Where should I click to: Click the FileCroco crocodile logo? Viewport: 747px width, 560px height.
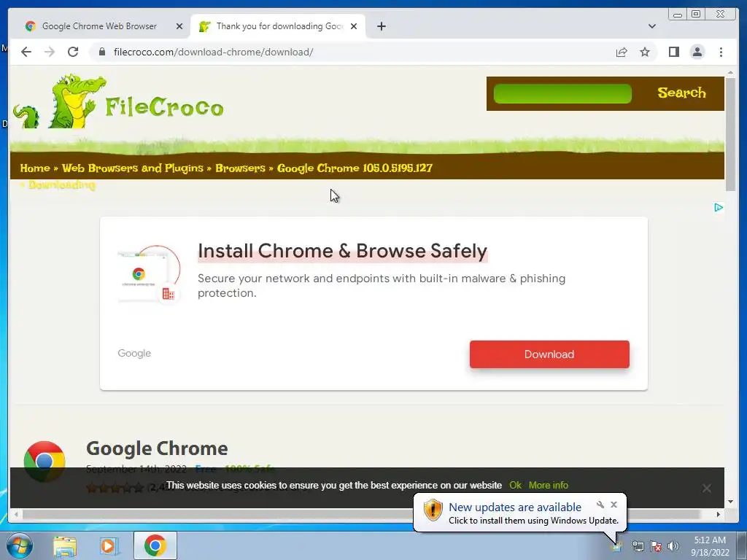[x=118, y=101]
